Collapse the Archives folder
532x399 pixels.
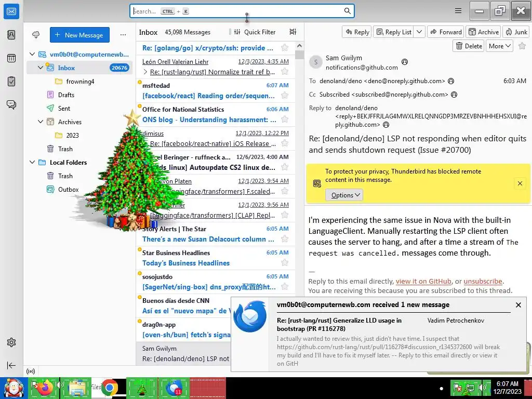(x=41, y=122)
